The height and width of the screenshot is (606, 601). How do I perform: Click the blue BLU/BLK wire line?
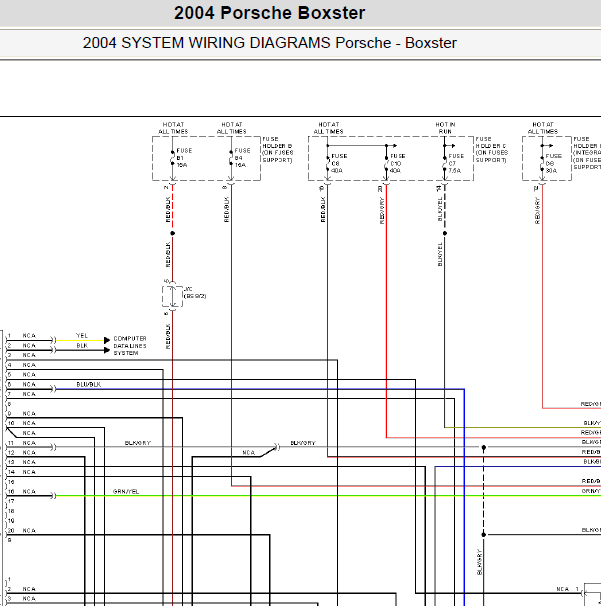point(260,389)
